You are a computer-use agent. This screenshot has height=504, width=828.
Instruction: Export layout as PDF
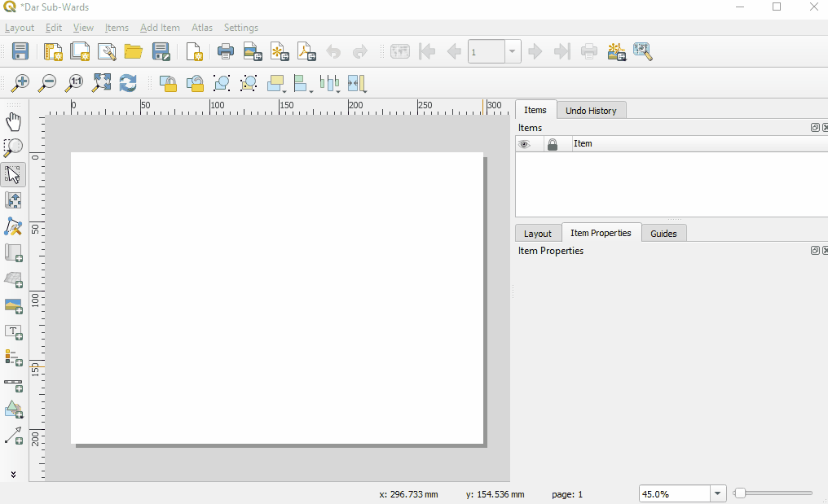tap(306, 51)
